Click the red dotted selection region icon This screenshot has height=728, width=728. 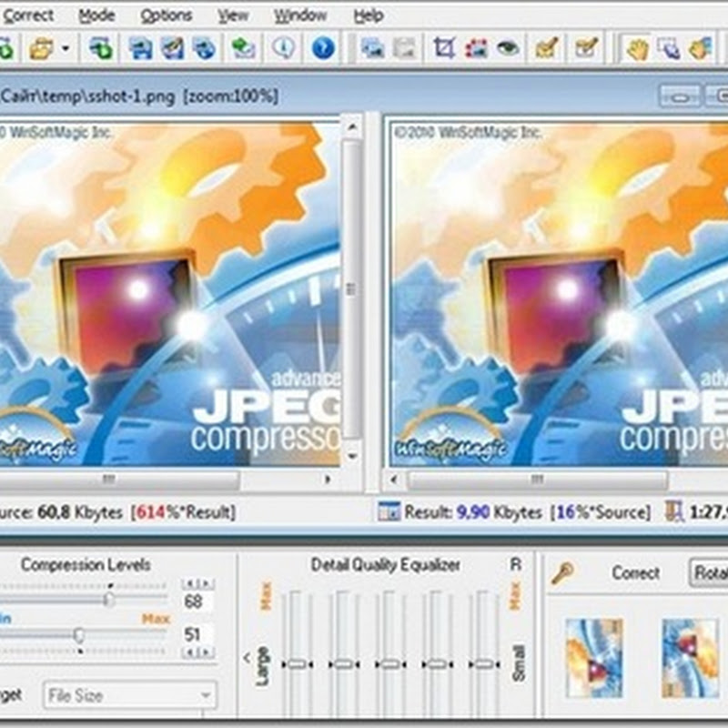(476, 48)
